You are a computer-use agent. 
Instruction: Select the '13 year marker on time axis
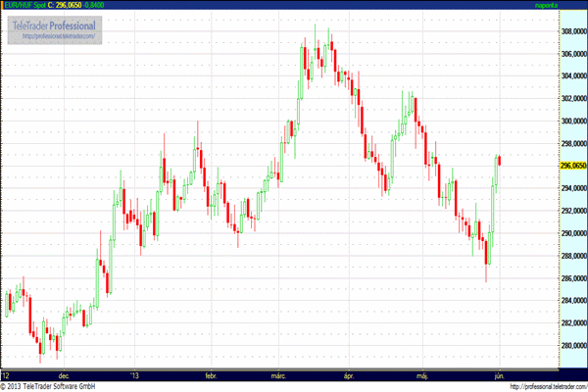coord(135,374)
